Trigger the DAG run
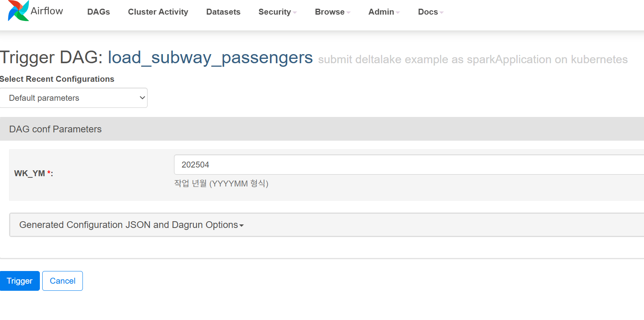This screenshot has height=320, width=644. (x=20, y=281)
